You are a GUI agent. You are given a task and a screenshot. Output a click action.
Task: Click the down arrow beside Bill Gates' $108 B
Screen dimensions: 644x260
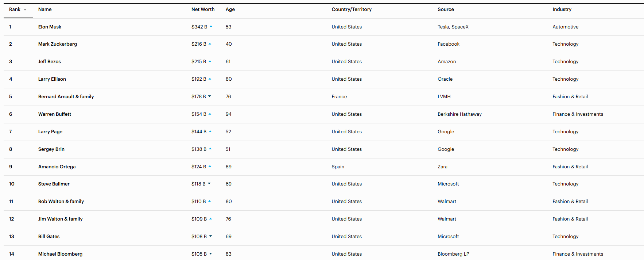[x=210, y=236]
